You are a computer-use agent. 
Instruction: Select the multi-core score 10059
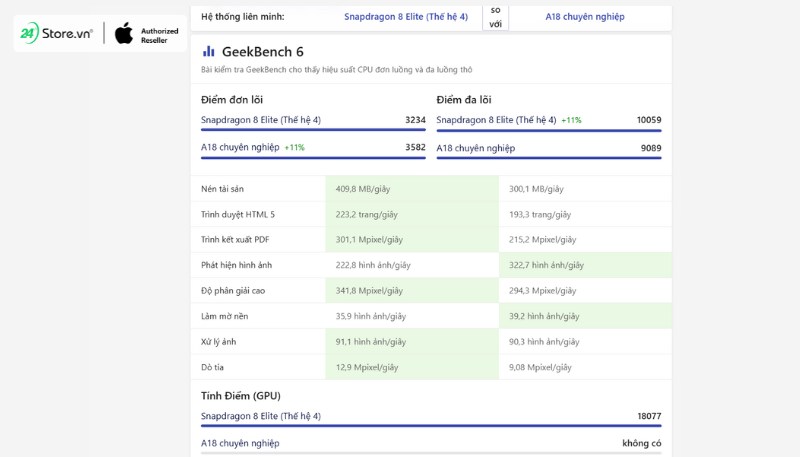[x=649, y=120]
